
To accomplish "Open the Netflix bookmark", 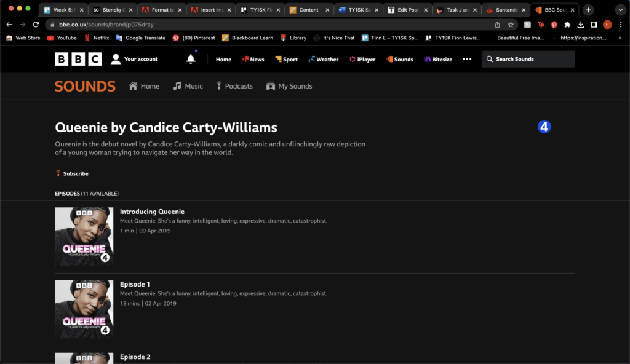I will click(97, 38).
